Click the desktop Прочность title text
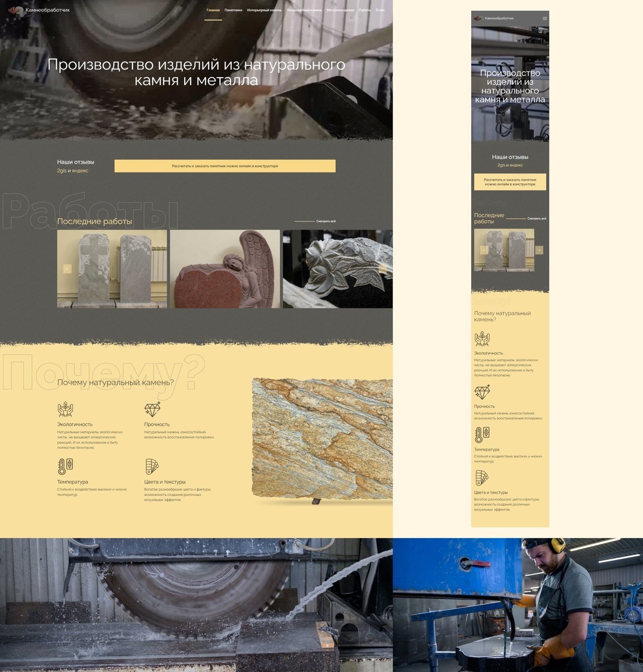The image size is (643, 672). 157,424
